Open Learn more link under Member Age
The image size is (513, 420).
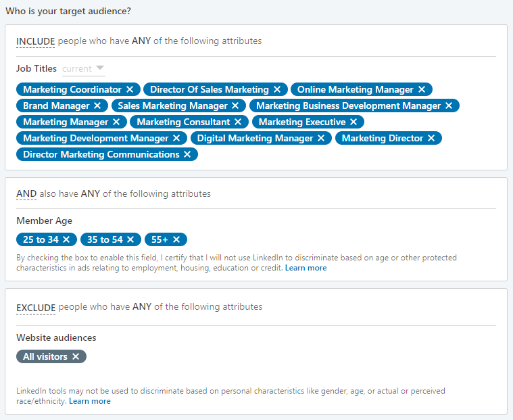(306, 268)
